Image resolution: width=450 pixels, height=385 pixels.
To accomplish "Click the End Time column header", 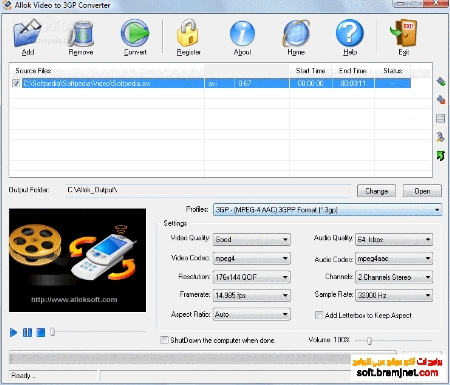I will pos(353,71).
